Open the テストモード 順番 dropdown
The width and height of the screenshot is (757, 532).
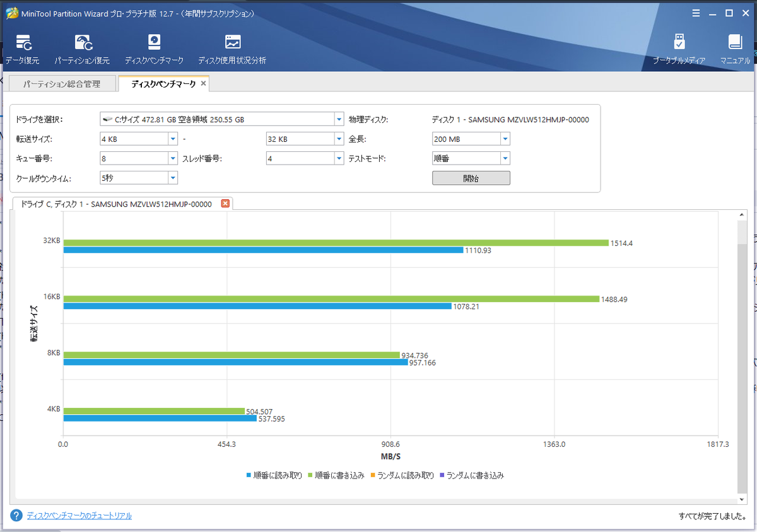[505, 158]
